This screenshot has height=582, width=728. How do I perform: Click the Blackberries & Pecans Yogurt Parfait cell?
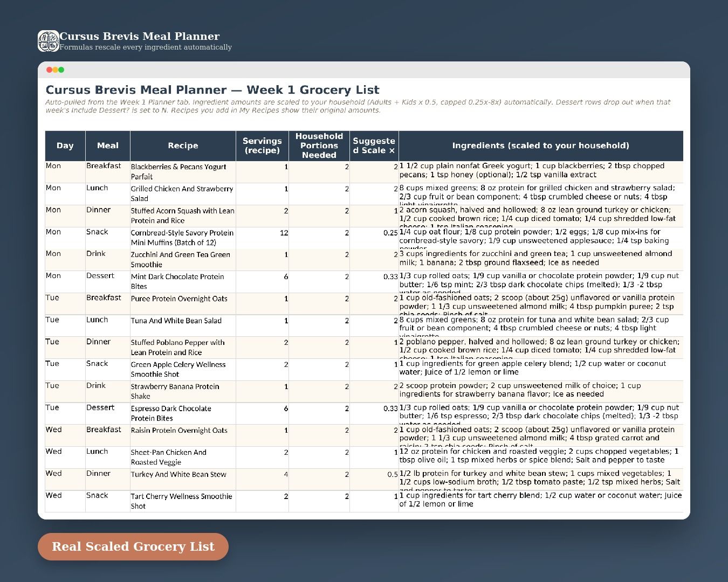183,172
